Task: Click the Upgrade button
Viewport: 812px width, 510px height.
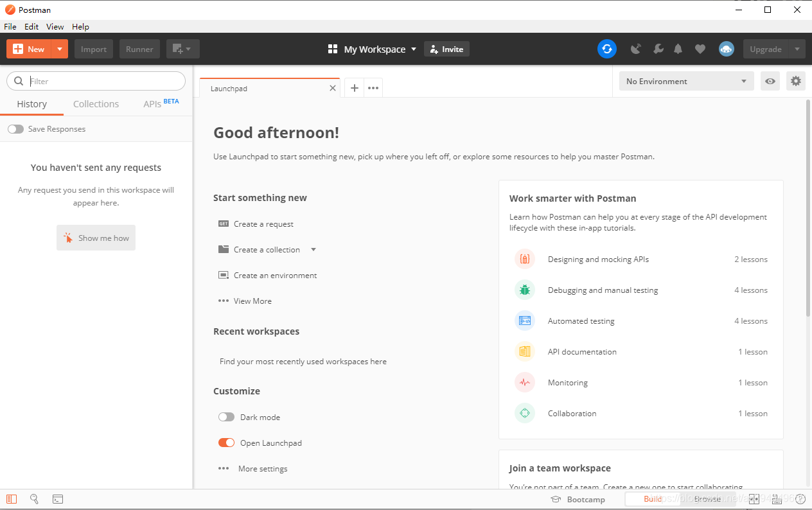Action: pos(766,49)
